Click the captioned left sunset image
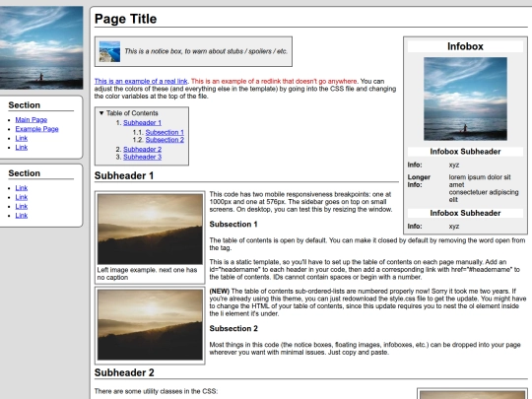 click(x=150, y=229)
